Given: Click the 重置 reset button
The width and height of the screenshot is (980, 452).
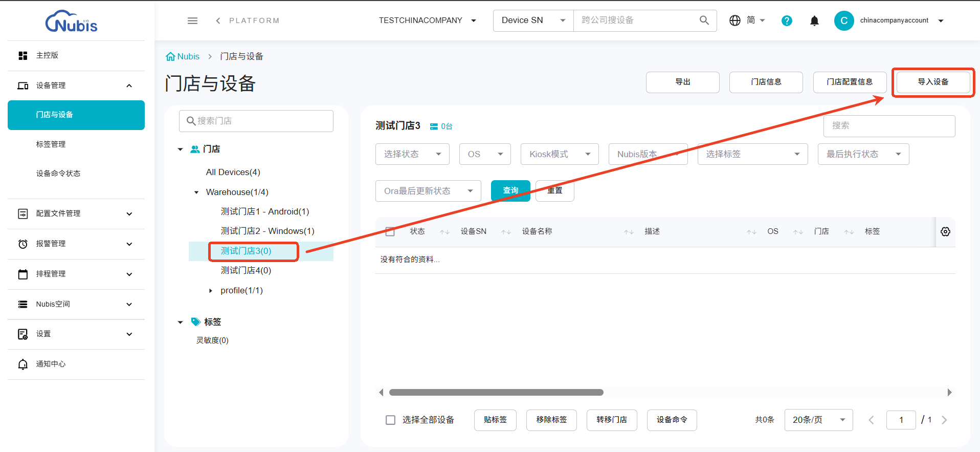Looking at the screenshot, I should click(554, 191).
